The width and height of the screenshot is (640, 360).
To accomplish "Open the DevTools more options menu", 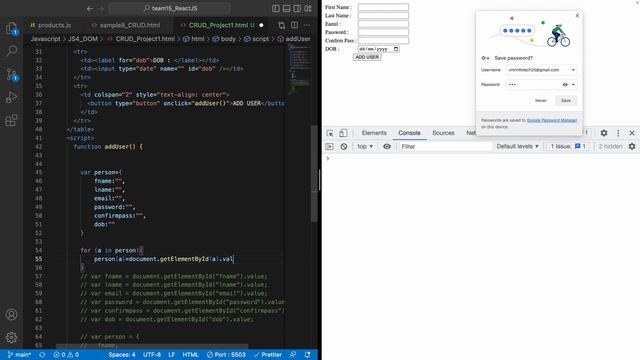I will [x=618, y=133].
